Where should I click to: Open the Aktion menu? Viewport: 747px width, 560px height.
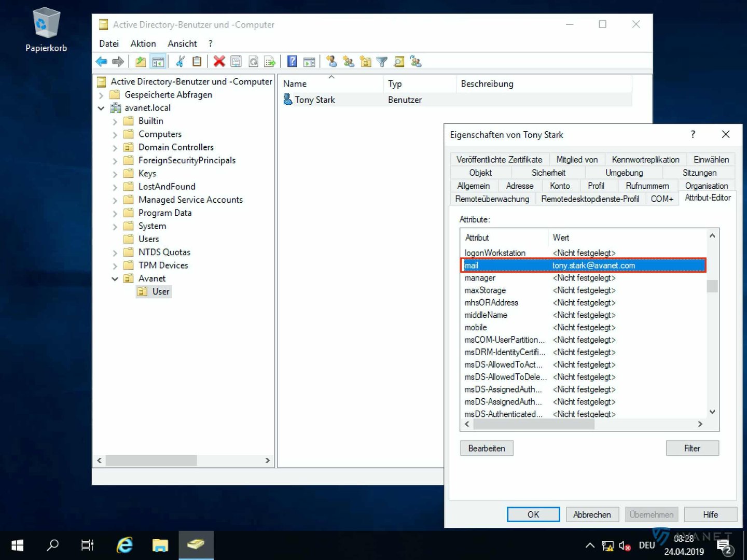pos(143,44)
